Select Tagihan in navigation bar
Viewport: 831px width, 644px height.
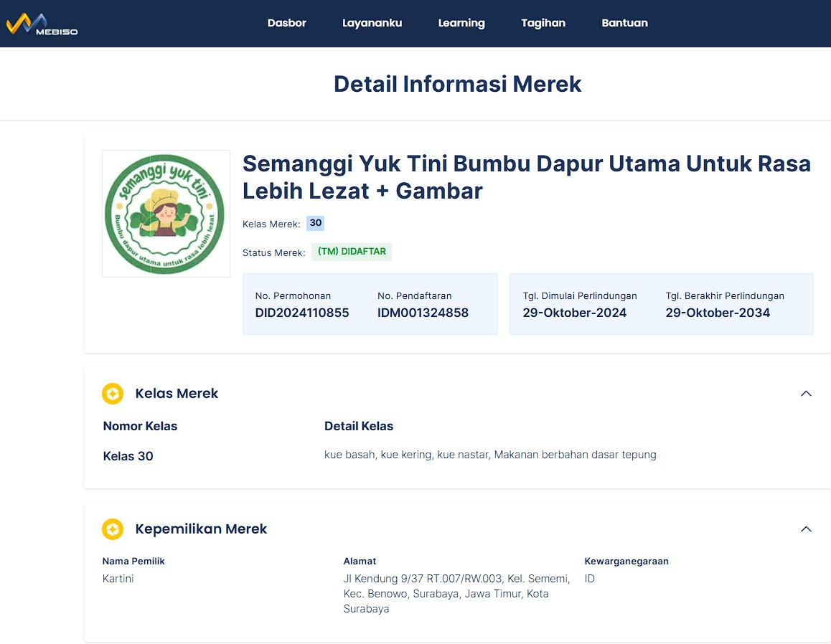(x=543, y=23)
